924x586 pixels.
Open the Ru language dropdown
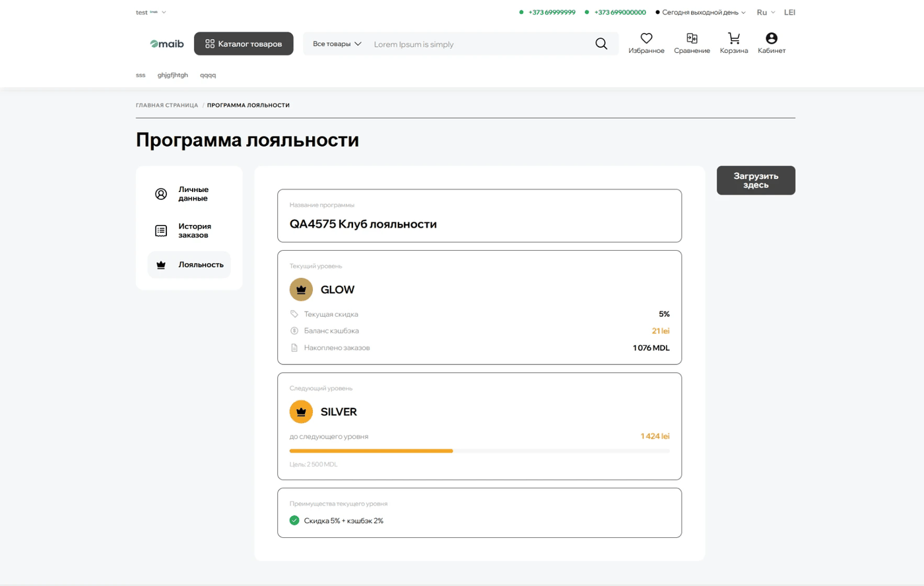coord(766,12)
